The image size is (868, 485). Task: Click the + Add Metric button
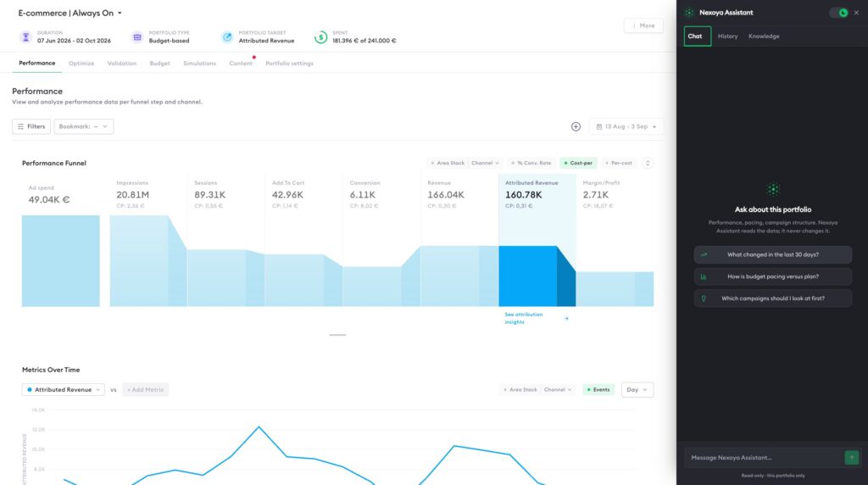pyautogui.click(x=146, y=390)
